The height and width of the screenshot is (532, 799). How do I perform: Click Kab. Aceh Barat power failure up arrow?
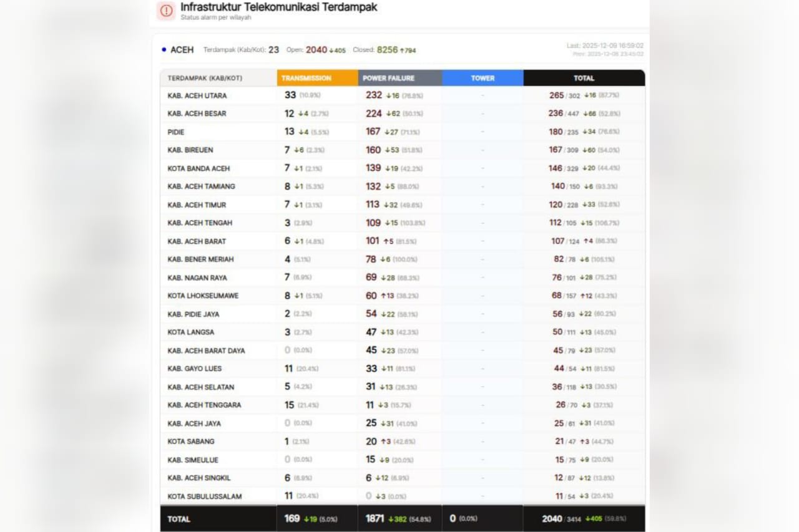[x=386, y=241]
